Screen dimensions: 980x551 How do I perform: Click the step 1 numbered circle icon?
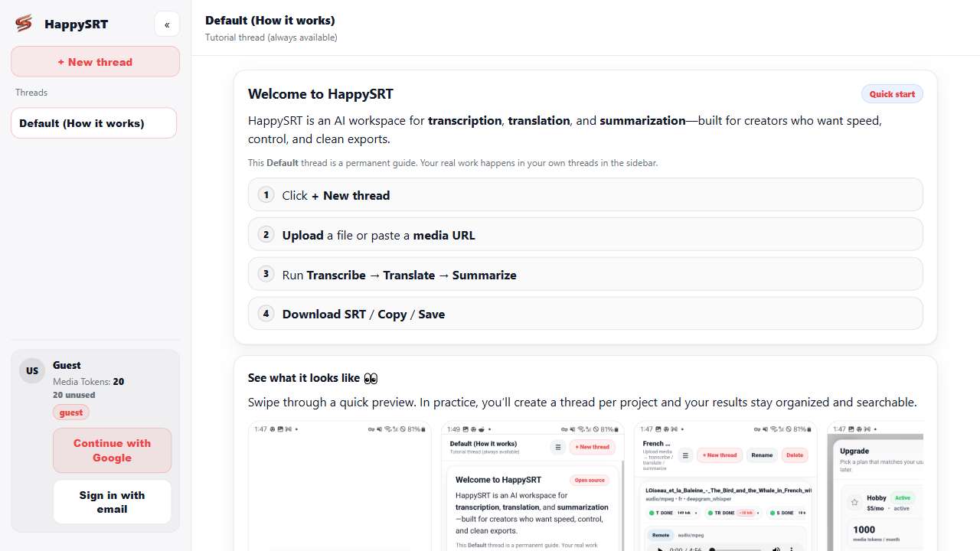(x=266, y=194)
